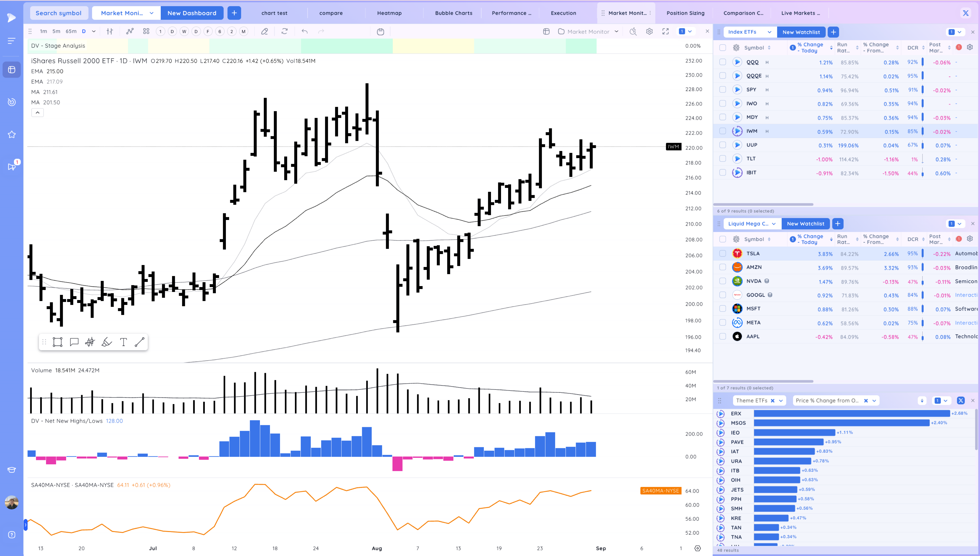Open chart settings gear in toolbar

[x=649, y=31]
